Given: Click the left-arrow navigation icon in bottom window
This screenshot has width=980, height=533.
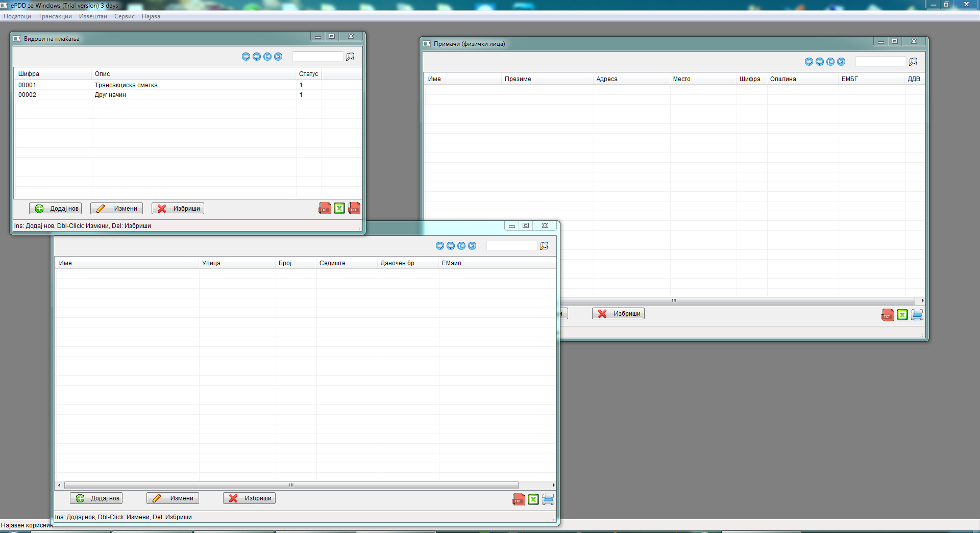Looking at the screenshot, I should [x=451, y=246].
